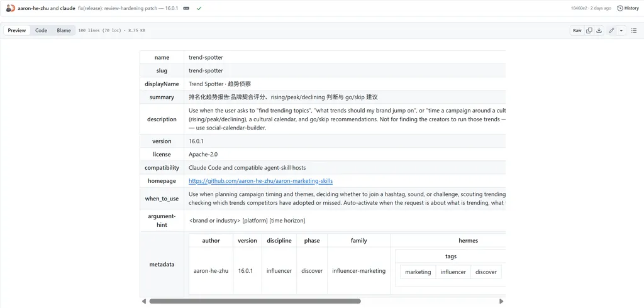The height and width of the screenshot is (308, 644).
Task: Click the scrollbar right arrow
Action: 501,301
